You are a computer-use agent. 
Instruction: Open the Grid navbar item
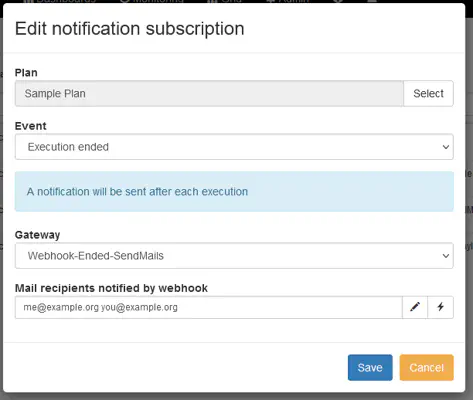pyautogui.click(x=224, y=1)
